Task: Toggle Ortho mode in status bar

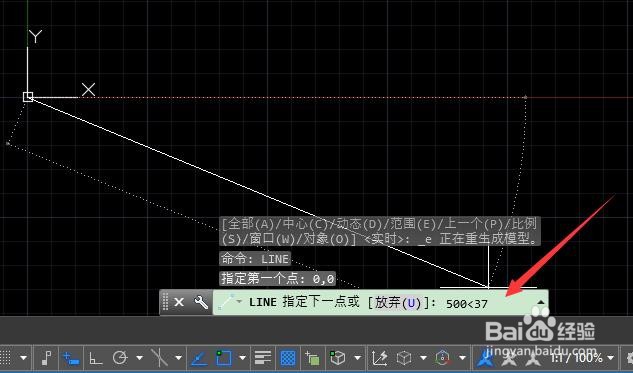Action: click(96, 358)
